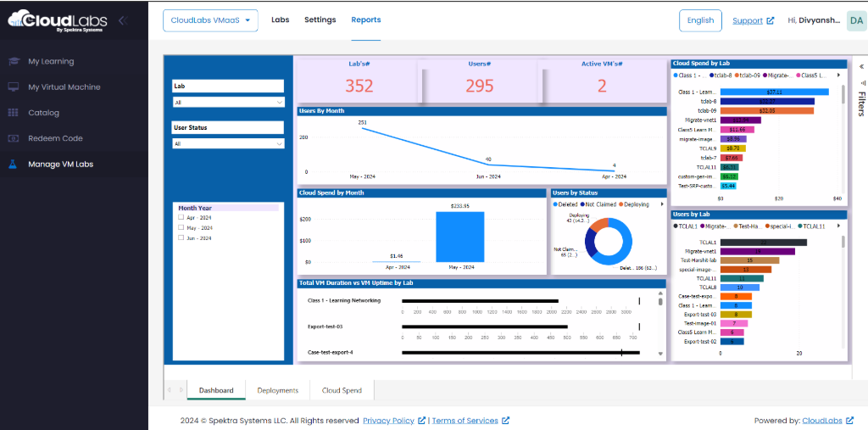The width and height of the screenshot is (868, 430).
Task: Click the Migrate-vnet1 users bar
Action: (x=757, y=252)
